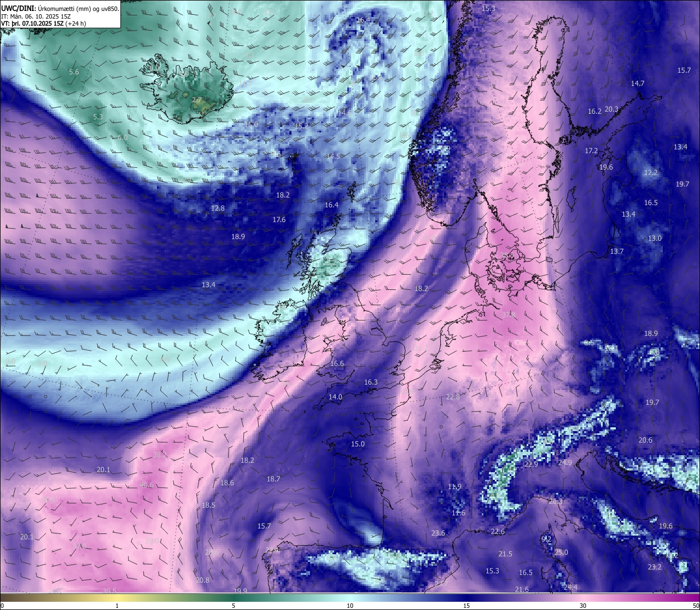This screenshot has width=700, height=610.
Task: Click the color scale tick labeled 30
Action: (583, 606)
